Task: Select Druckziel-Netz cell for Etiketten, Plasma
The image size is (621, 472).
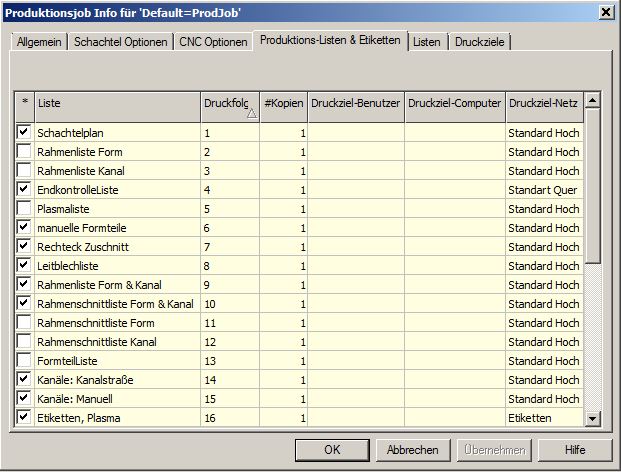Action: pos(543,418)
